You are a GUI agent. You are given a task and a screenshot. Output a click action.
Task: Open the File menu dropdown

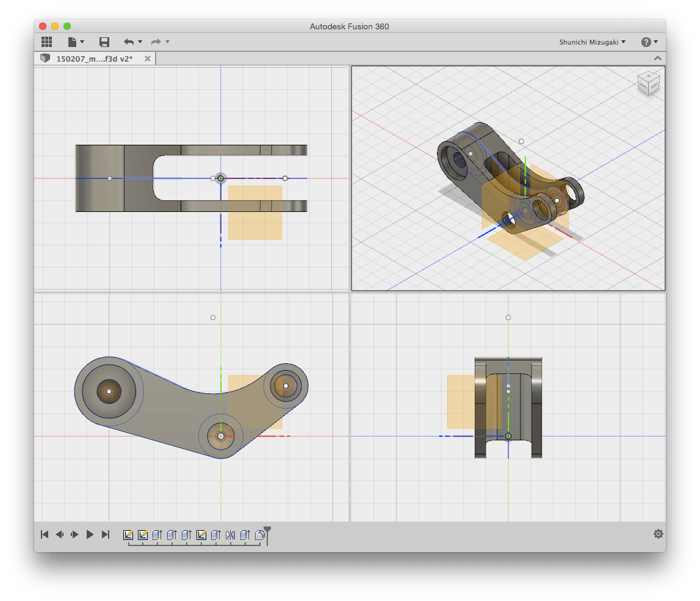(76, 42)
